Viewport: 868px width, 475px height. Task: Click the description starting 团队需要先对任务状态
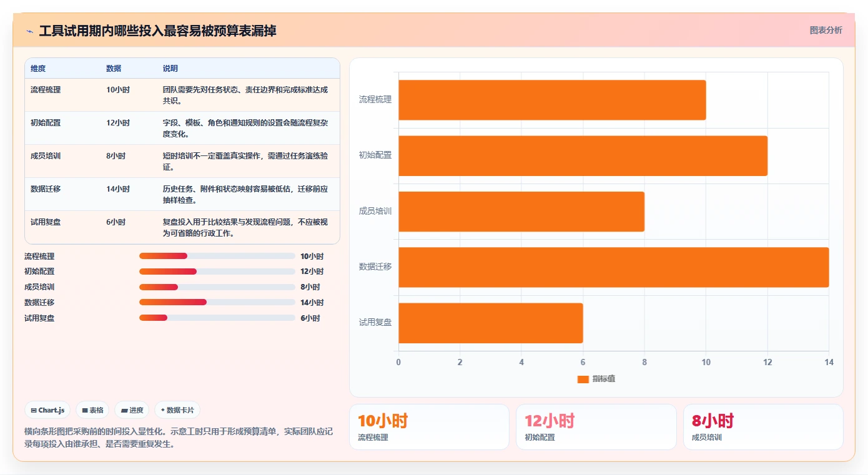tap(246, 95)
